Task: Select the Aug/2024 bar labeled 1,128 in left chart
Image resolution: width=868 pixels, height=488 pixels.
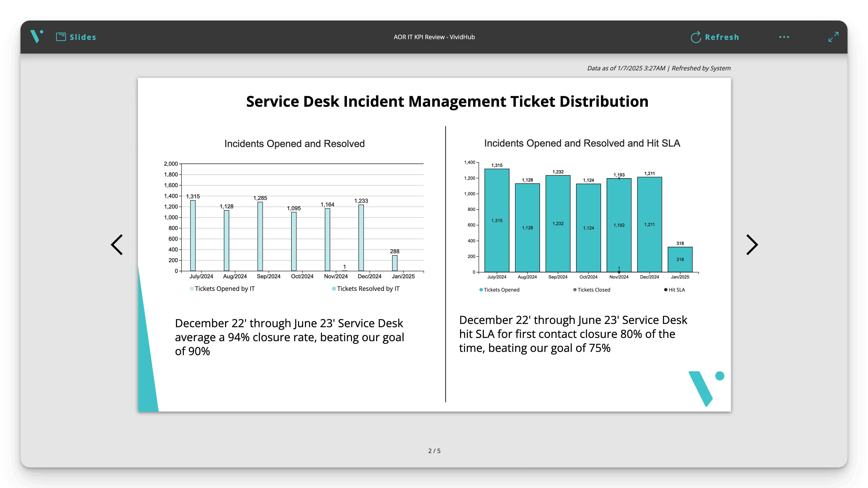Action: [226, 241]
